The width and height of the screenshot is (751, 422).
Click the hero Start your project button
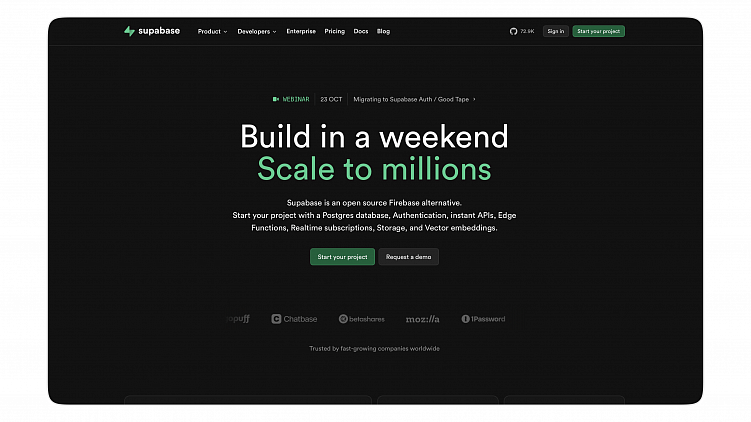pyautogui.click(x=342, y=257)
